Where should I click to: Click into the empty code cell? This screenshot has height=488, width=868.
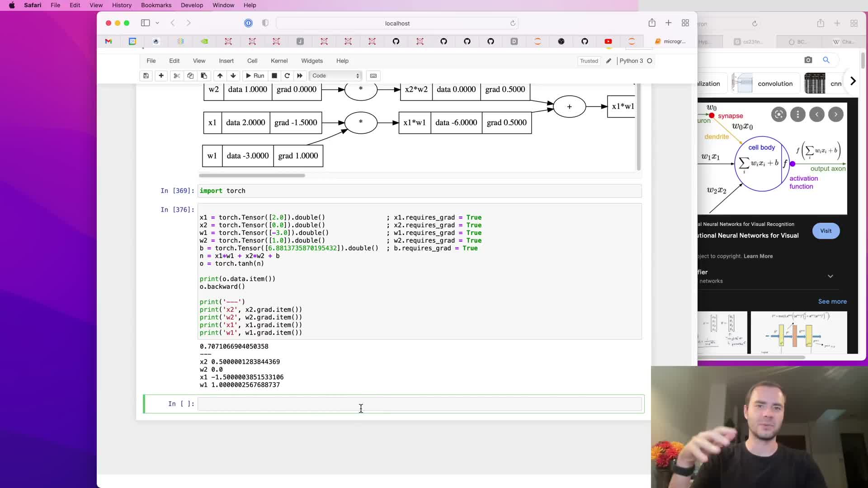click(420, 404)
